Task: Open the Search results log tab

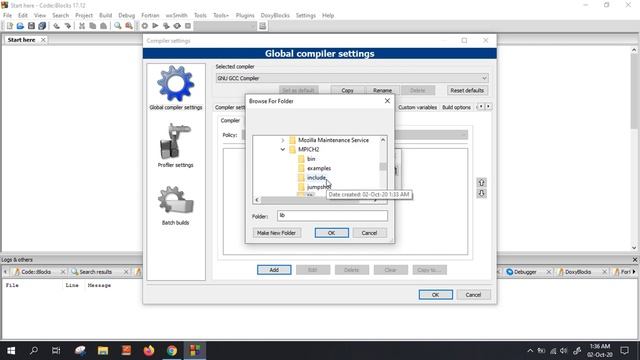Action: coord(96,271)
